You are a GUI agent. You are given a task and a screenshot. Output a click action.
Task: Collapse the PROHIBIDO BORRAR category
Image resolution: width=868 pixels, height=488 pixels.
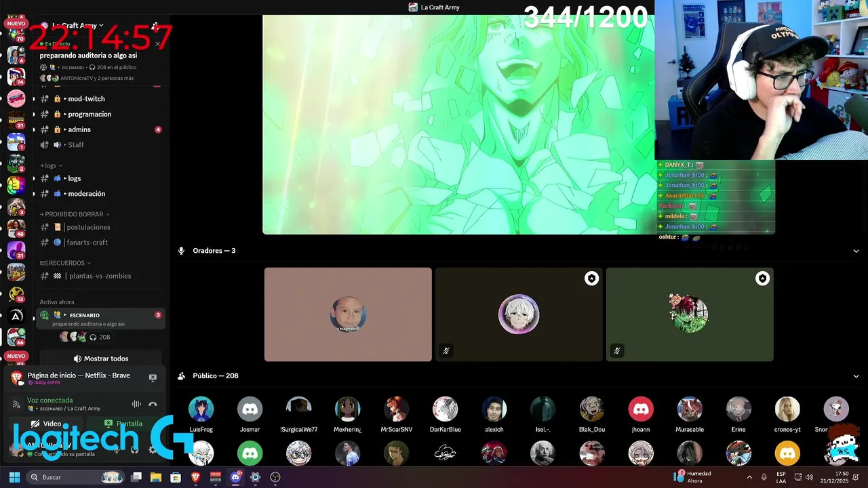point(75,214)
